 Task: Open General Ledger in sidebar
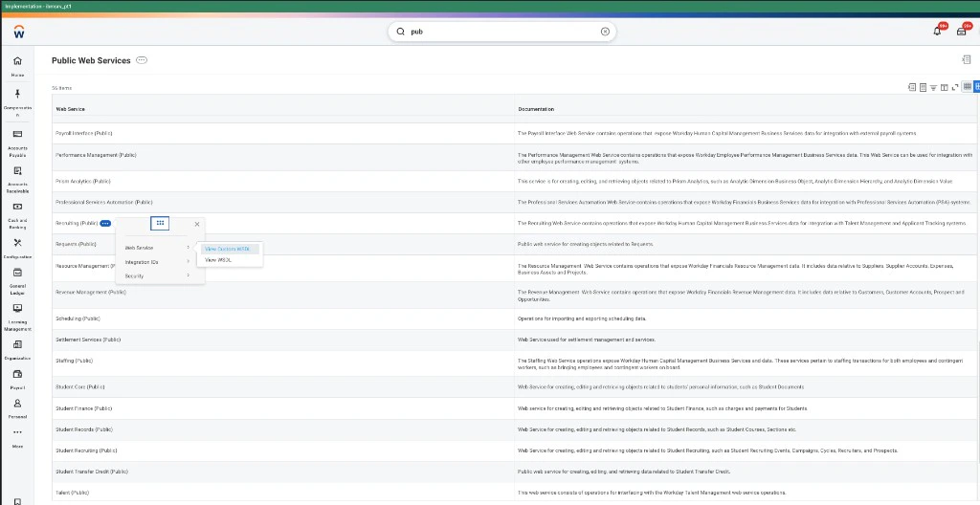17,281
